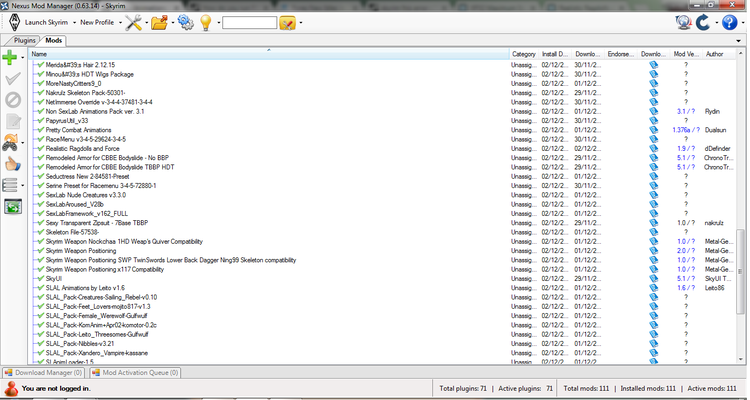Open the New Profile dropdown arrow
The image size is (750, 400).
tap(120, 22)
